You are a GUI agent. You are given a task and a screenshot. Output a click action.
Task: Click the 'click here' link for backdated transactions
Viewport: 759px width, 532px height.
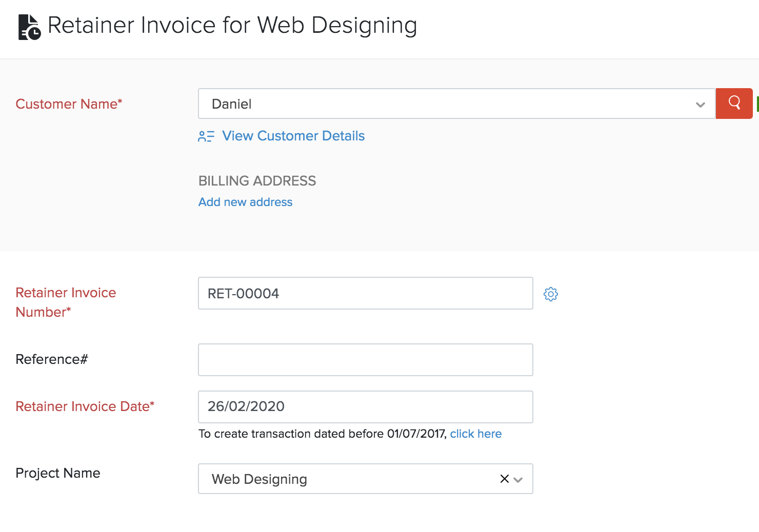475,434
